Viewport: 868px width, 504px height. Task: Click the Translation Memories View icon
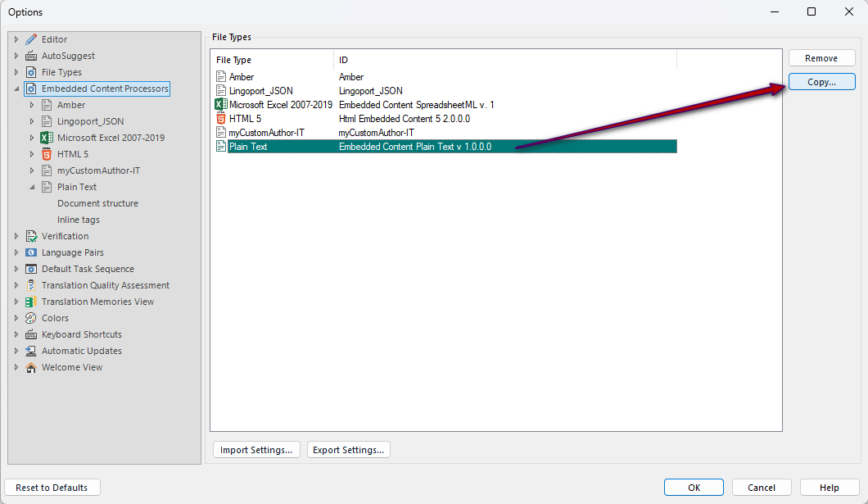[x=30, y=301]
